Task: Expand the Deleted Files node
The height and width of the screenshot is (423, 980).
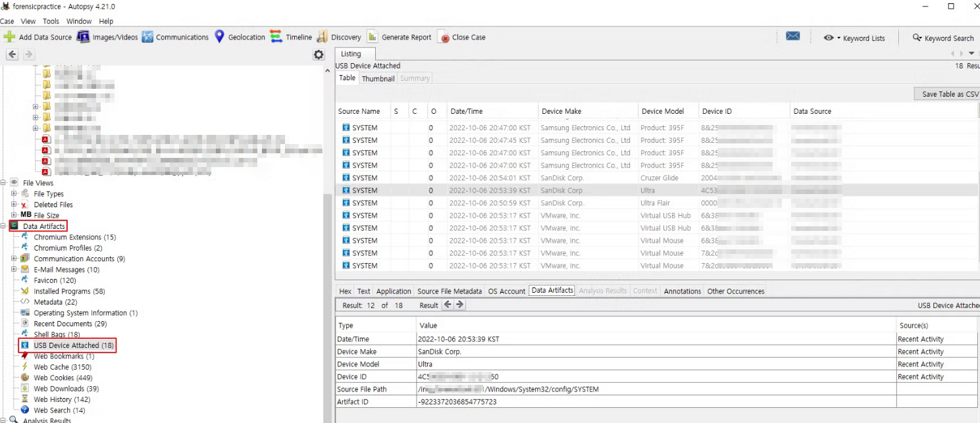Action: point(14,205)
